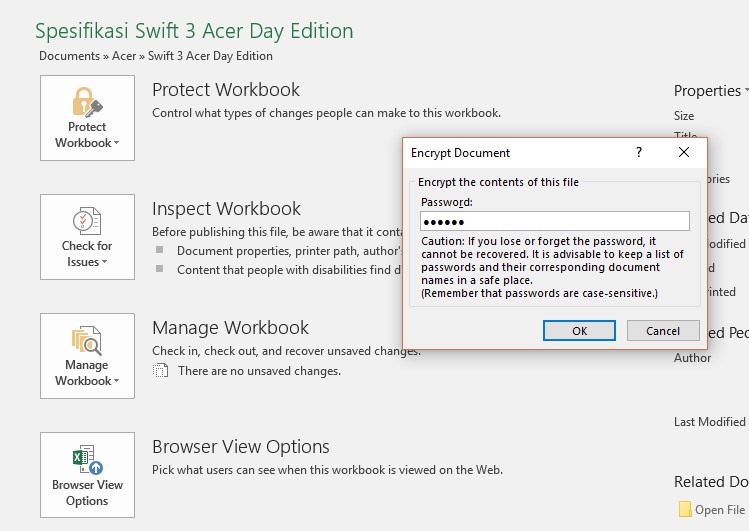Click the Open File Location folder icon
This screenshot has height=531, width=749.
685,509
